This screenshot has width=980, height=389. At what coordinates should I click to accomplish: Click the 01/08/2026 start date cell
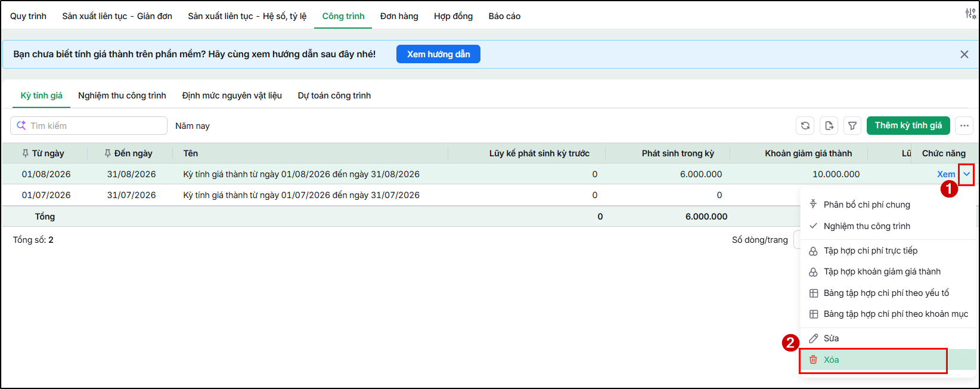(46, 174)
